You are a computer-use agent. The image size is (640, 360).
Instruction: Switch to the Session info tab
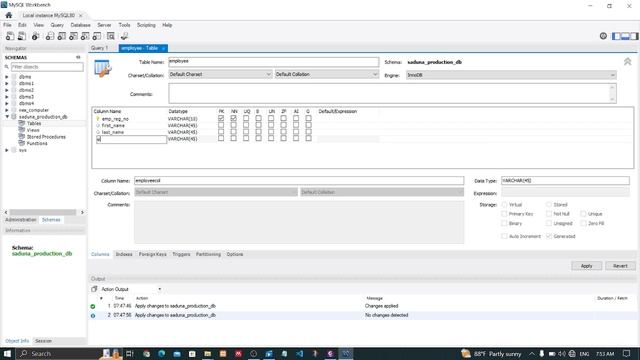pos(43,341)
